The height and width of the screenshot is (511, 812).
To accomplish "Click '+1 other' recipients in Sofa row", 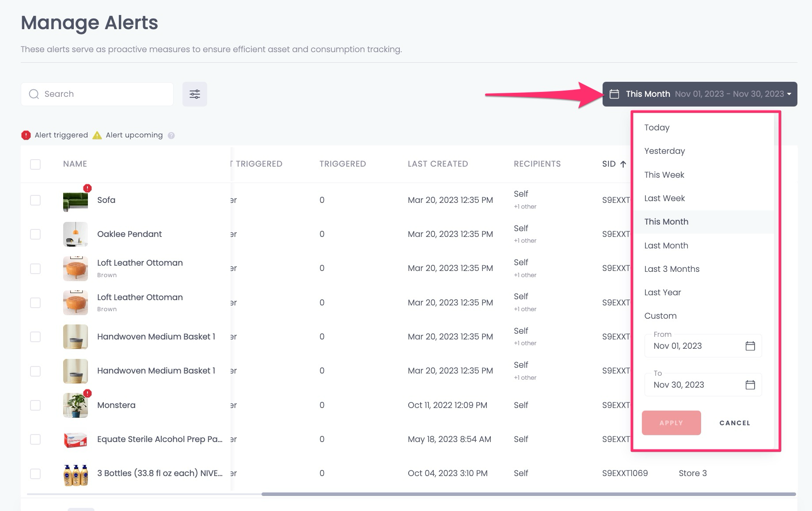I will point(525,206).
